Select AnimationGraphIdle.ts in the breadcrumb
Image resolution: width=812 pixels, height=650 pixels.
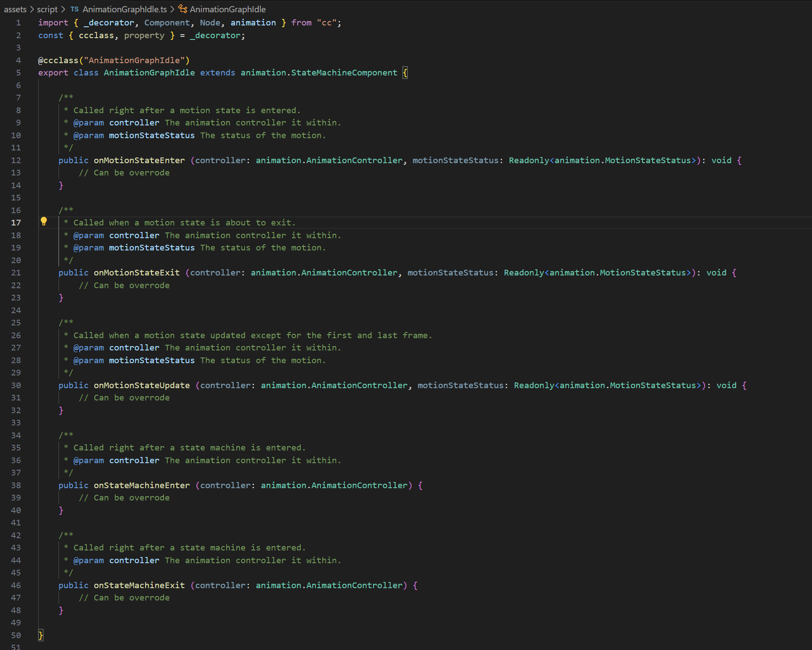click(x=125, y=9)
